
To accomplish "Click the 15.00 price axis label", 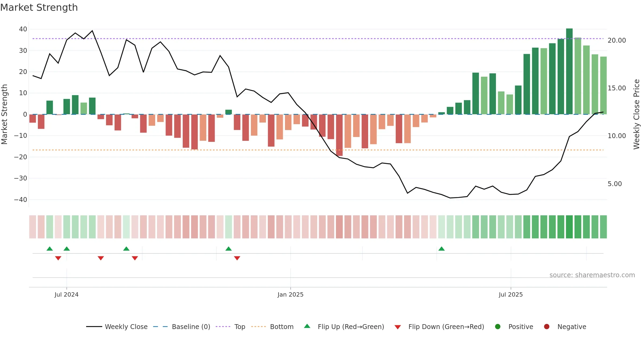I will (x=617, y=88).
